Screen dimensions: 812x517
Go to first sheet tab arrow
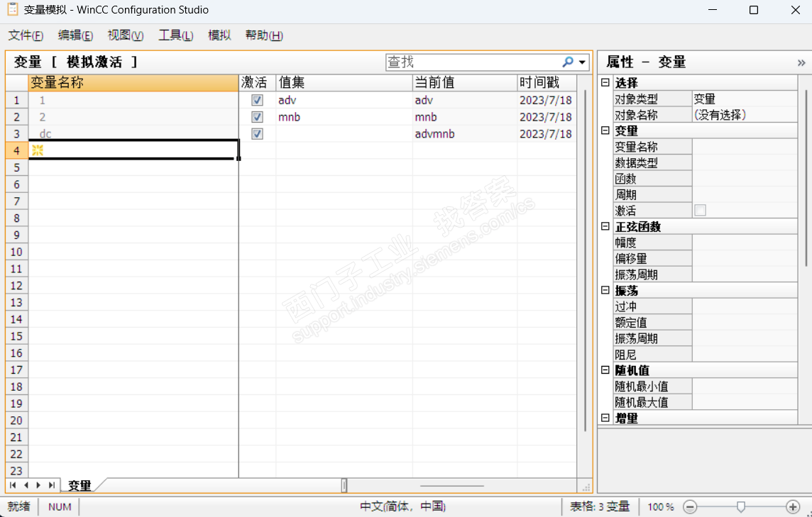13,485
